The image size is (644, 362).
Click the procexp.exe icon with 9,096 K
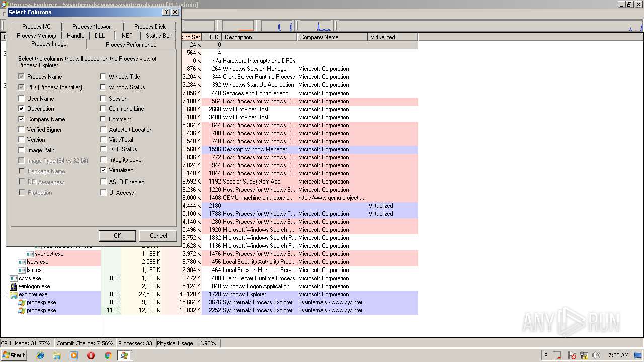pyautogui.click(x=22, y=302)
